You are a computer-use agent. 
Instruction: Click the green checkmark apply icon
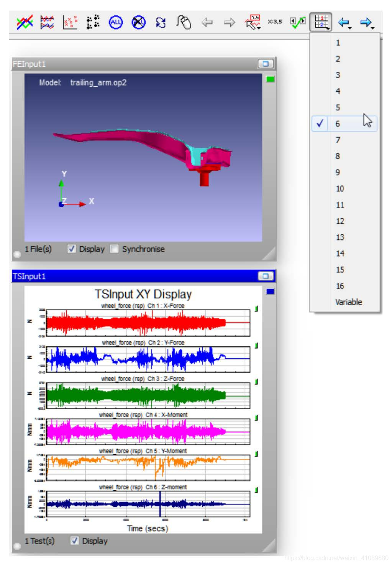(298, 23)
